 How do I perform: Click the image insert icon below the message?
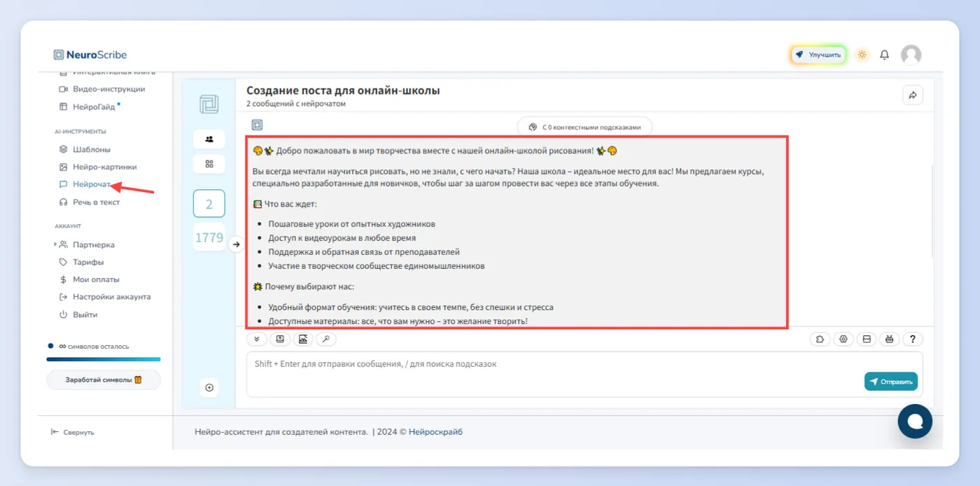303,339
